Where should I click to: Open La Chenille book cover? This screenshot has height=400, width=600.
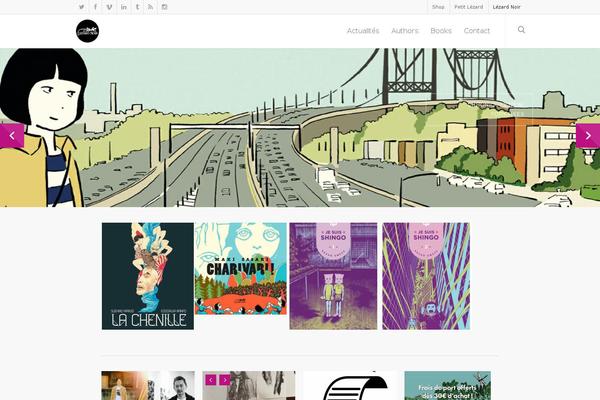pyautogui.click(x=148, y=276)
